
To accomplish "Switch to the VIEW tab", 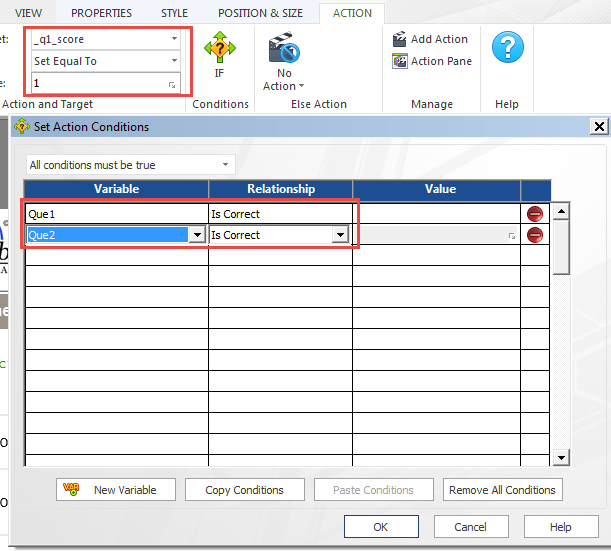I will pos(28,13).
